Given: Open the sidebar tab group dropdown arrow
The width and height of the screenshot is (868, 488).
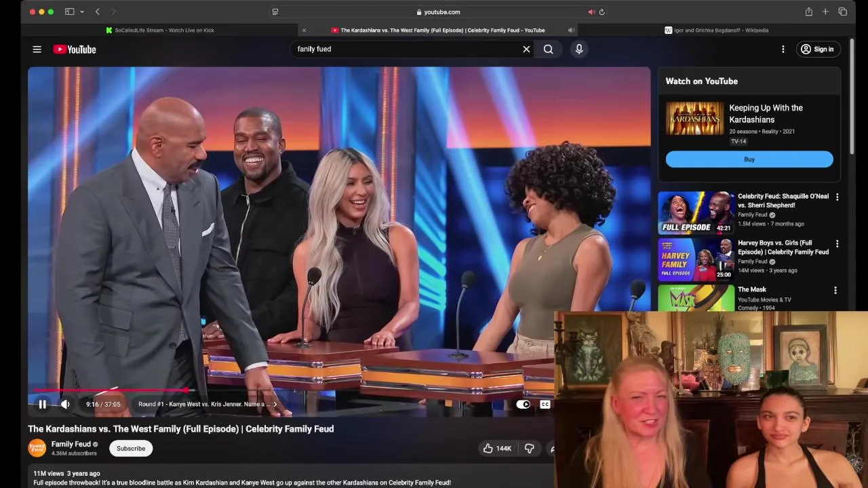Looking at the screenshot, I should [82, 12].
